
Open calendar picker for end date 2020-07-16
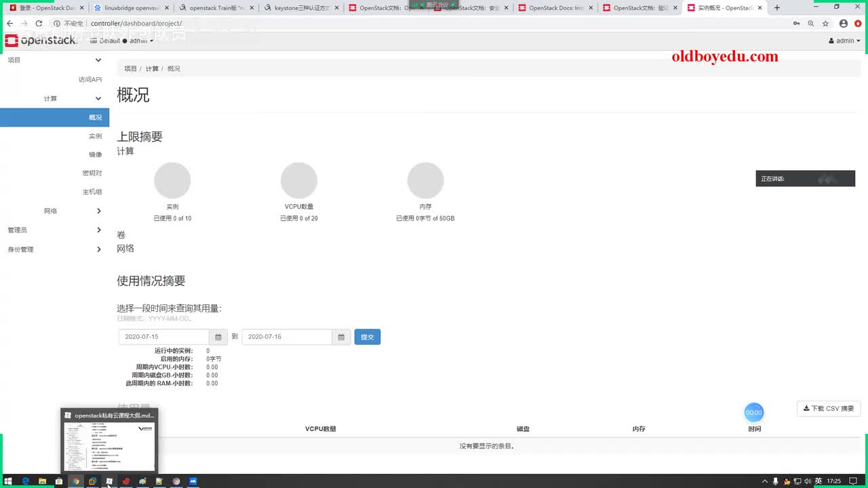[341, 337]
